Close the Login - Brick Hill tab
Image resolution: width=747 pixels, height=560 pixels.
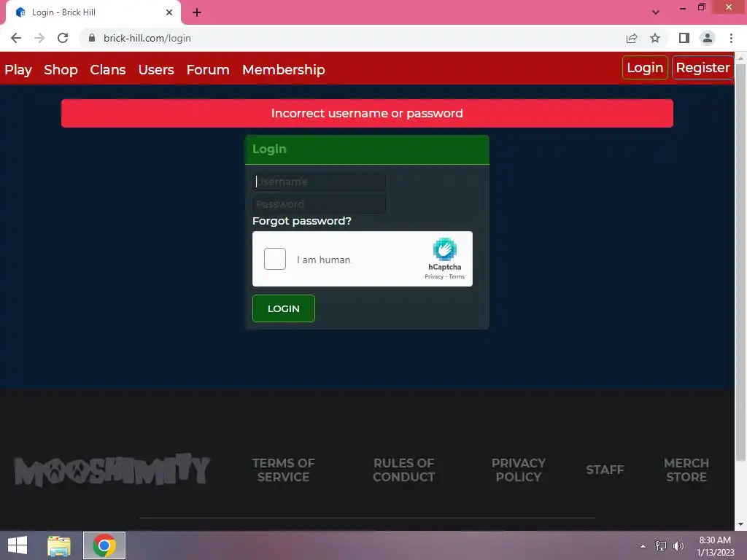(x=169, y=12)
